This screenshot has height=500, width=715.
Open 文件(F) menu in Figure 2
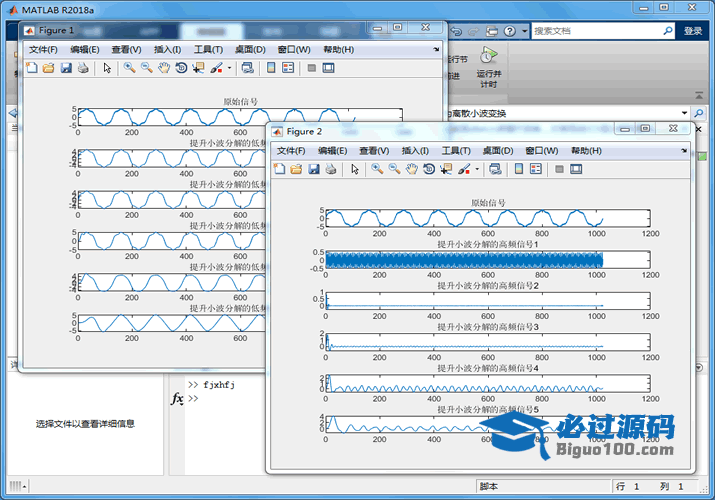tap(290, 150)
